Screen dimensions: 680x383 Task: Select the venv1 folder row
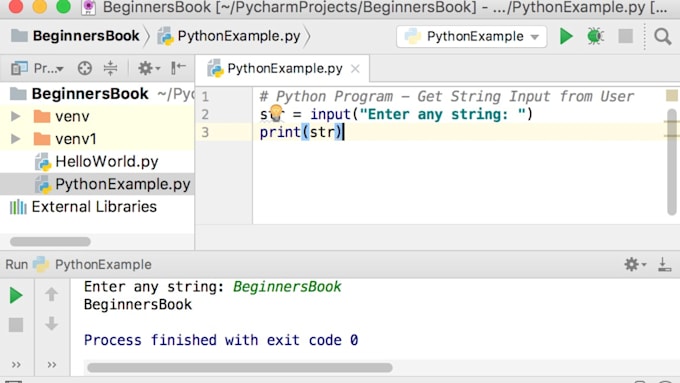[x=97, y=139]
